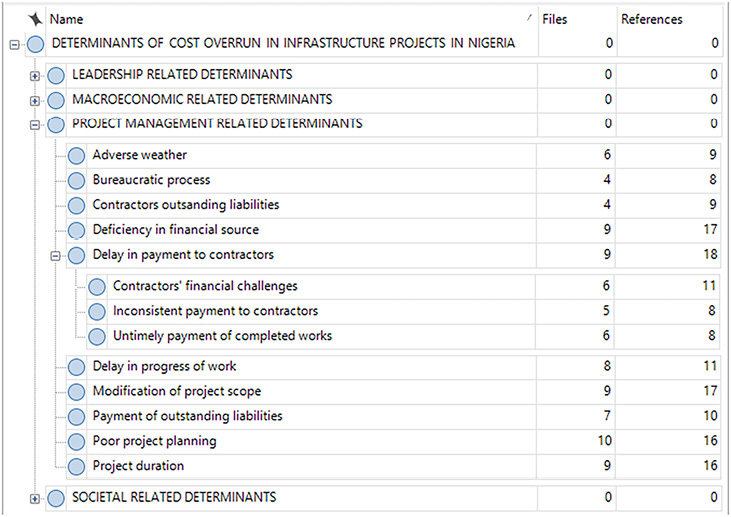Collapse the root DETERMINANTS OF COST OVERRUN node

click(14, 44)
